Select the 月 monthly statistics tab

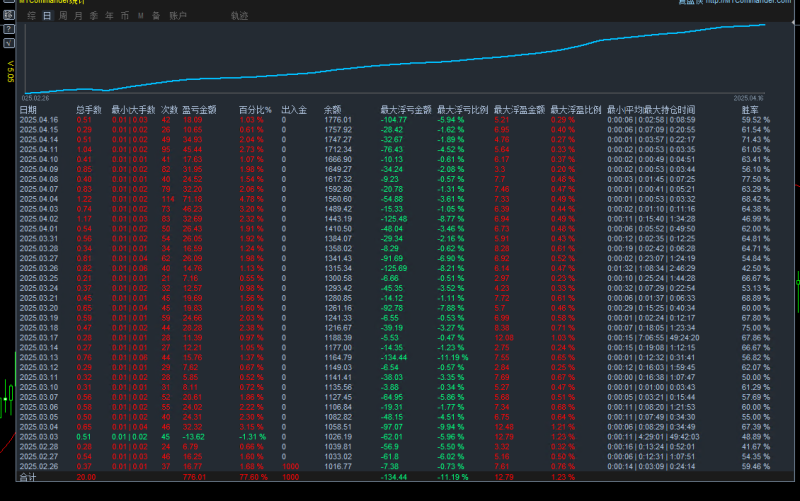(x=78, y=17)
